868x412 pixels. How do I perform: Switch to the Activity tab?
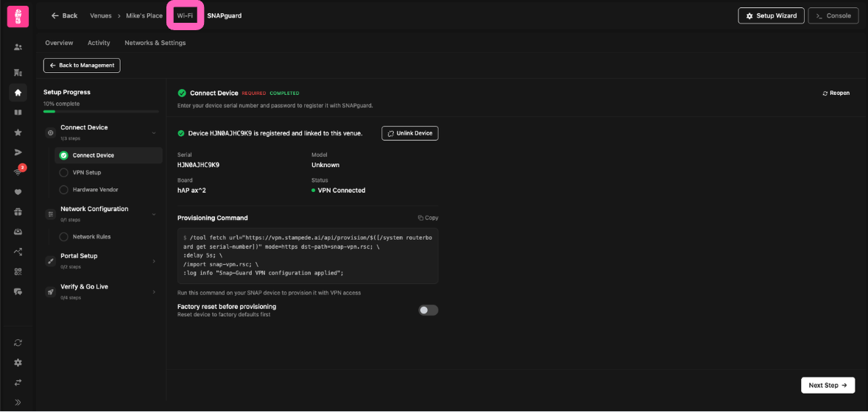point(99,43)
